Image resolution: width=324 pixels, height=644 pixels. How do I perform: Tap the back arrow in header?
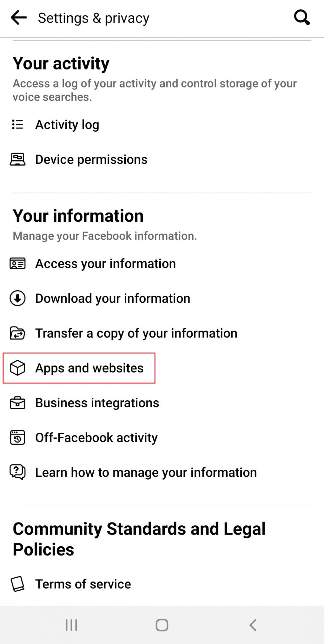pyautogui.click(x=19, y=18)
